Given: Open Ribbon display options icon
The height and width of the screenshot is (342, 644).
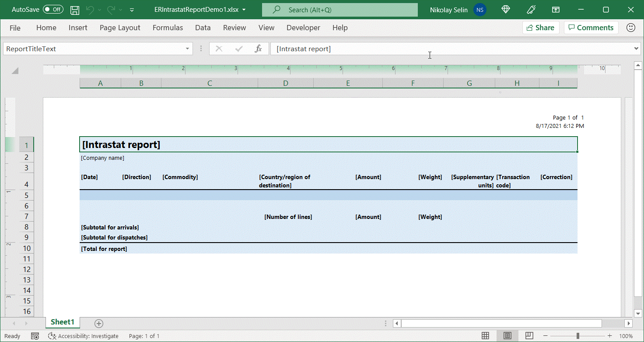Looking at the screenshot, I should [556, 9].
